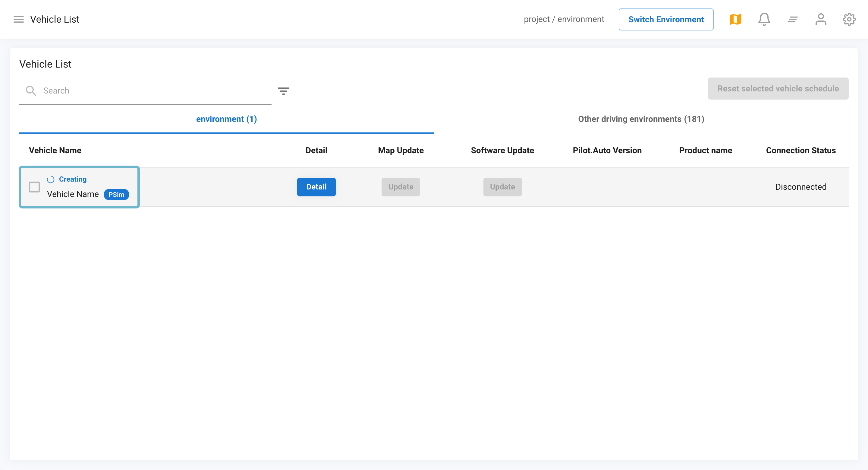This screenshot has width=868, height=470.
Task: Click the Vehicle List header title
Action: click(x=55, y=20)
